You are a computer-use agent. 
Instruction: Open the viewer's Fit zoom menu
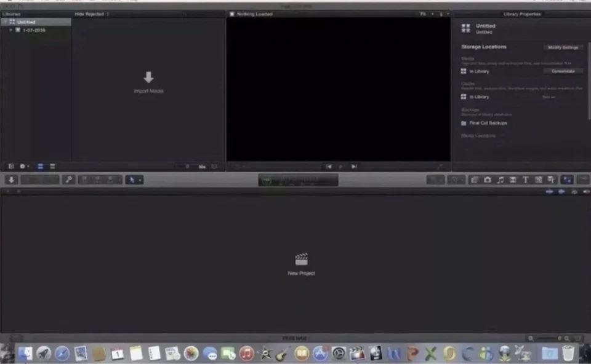tap(423, 14)
